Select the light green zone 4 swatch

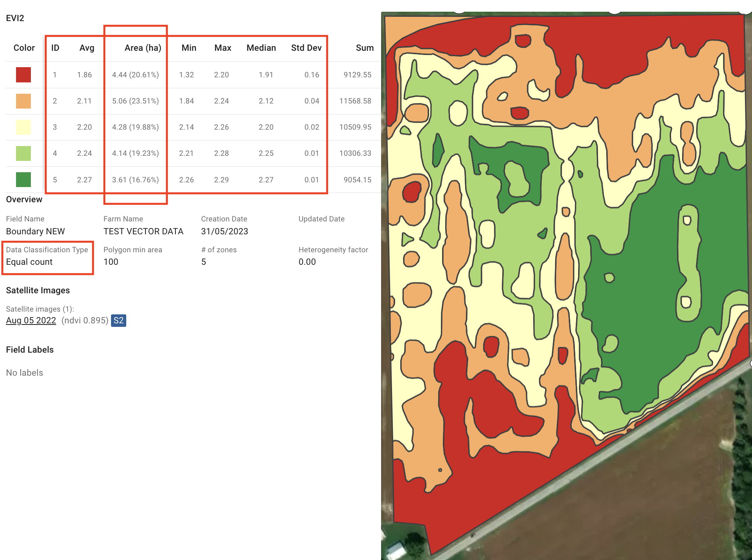point(23,153)
